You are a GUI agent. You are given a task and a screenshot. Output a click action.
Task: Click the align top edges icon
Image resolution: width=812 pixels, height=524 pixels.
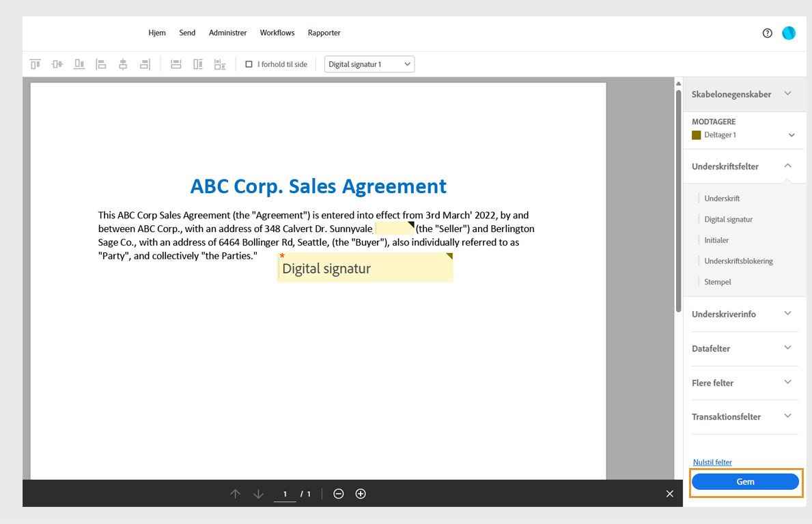36,64
